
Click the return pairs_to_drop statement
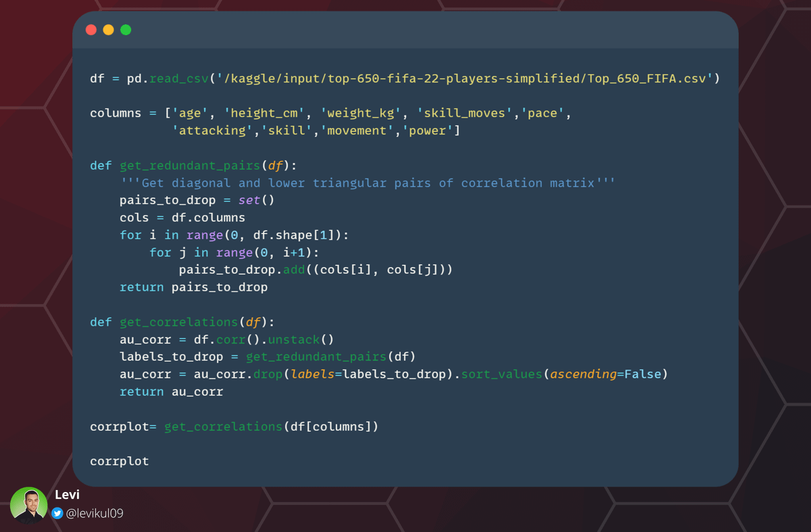coord(193,287)
